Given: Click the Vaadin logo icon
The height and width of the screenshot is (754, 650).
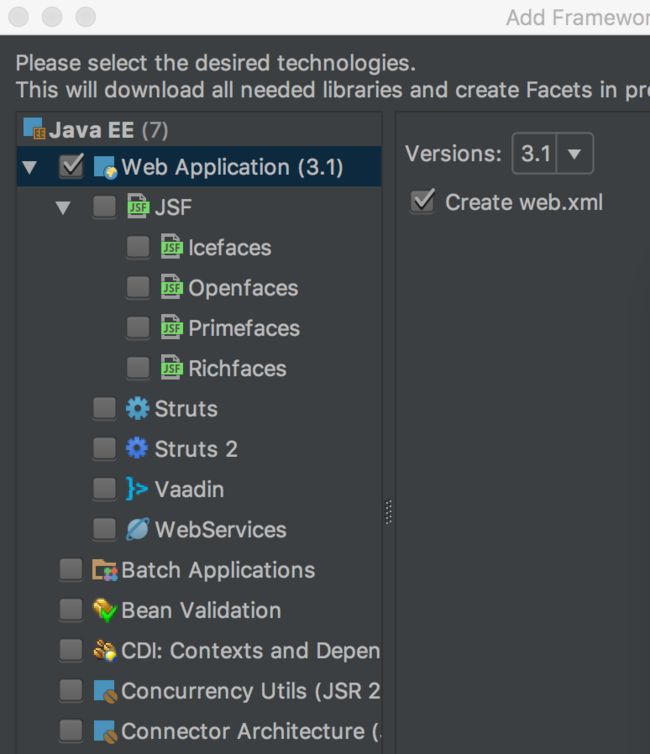Looking at the screenshot, I should 137,489.
